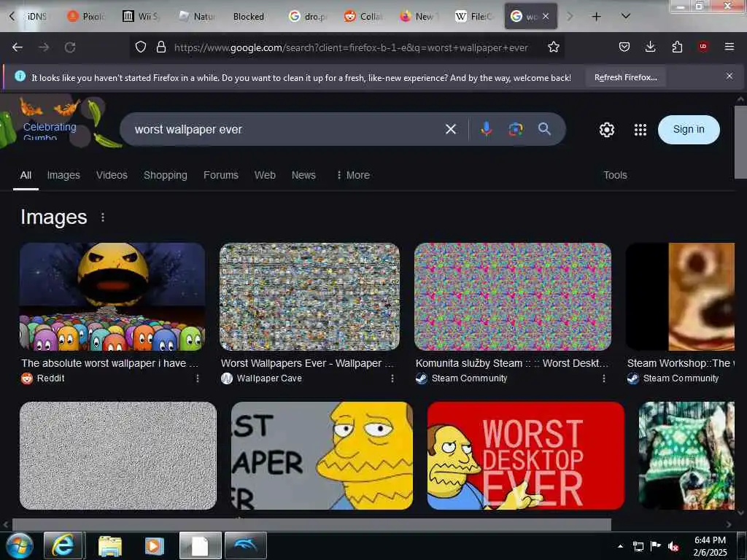Screen dimensions: 747x560
Task: Open the Pocket save icon
Action: click(624, 47)
